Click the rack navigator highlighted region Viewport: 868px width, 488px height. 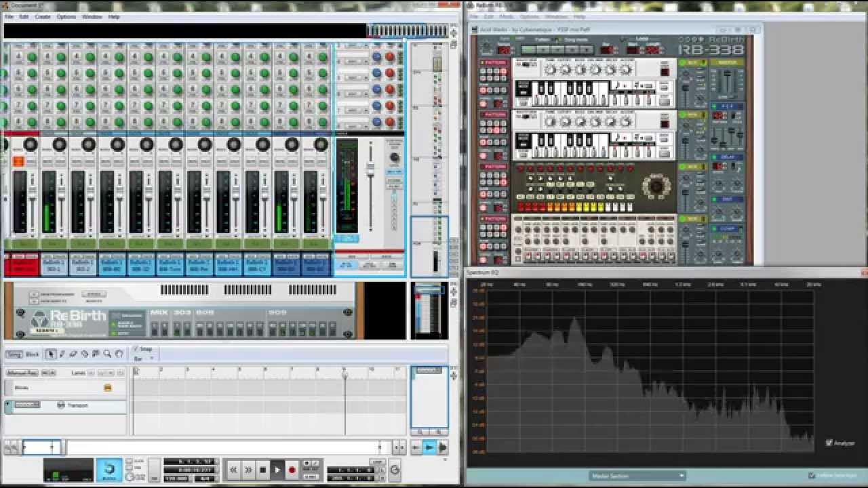click(429, 245)
